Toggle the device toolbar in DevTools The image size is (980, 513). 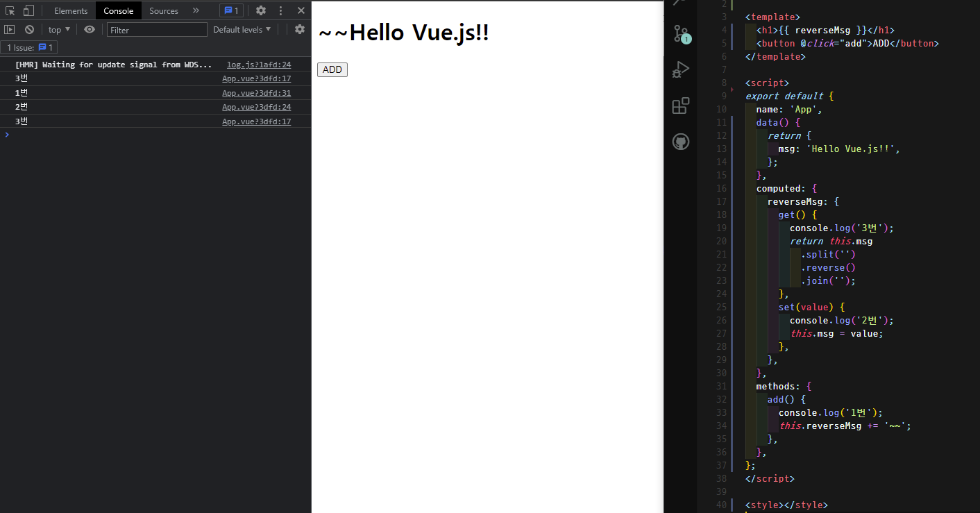click(28, 10)
